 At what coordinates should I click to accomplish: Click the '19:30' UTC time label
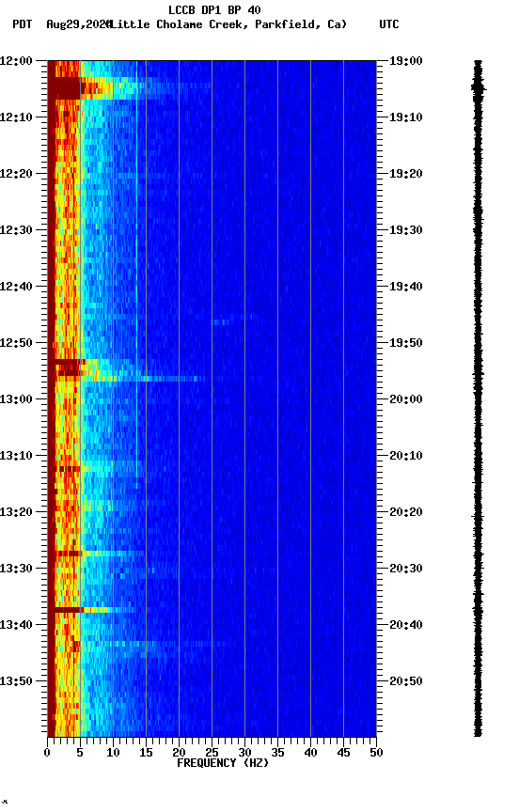(x=406, y=230)
